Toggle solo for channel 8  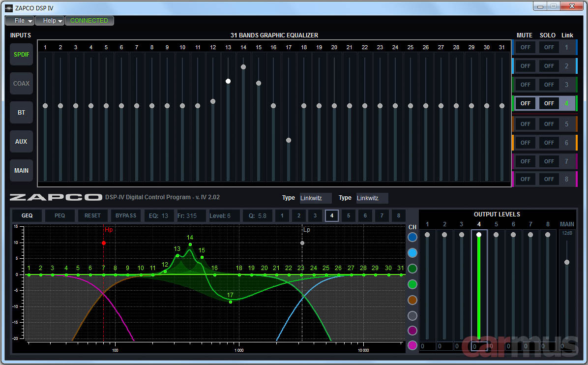(549, 180)
